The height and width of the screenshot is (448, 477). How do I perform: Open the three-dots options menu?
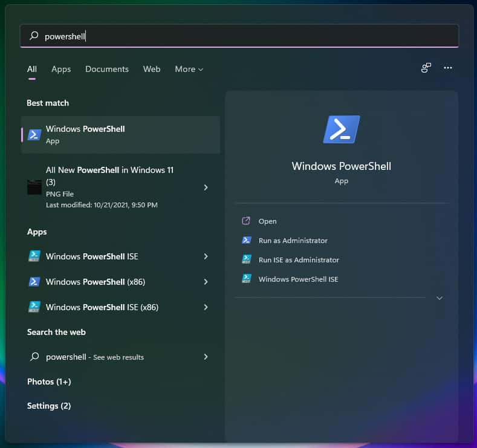coord(448,68)
